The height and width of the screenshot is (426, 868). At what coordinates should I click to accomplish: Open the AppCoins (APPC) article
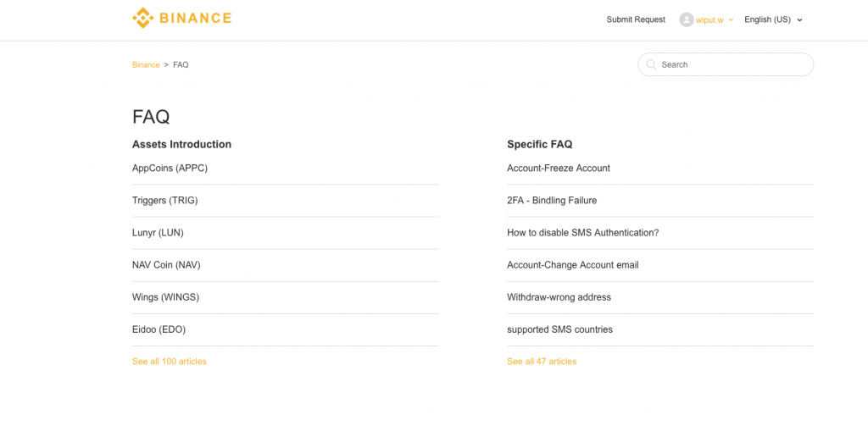point(170,169)
